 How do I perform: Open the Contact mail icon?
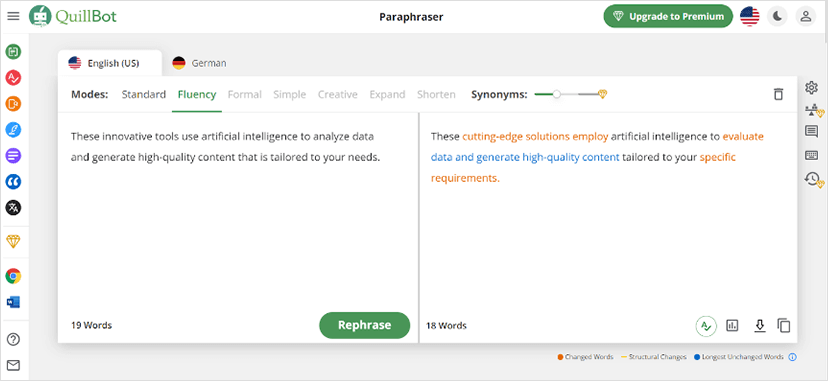pyautogui.click(x=13, y=365)
